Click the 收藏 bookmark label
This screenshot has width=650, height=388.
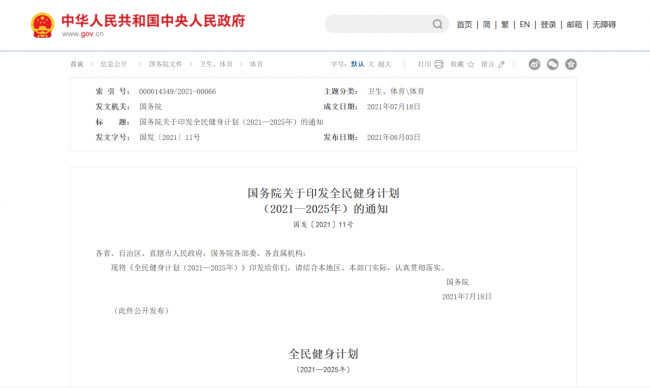click(457, 64)
